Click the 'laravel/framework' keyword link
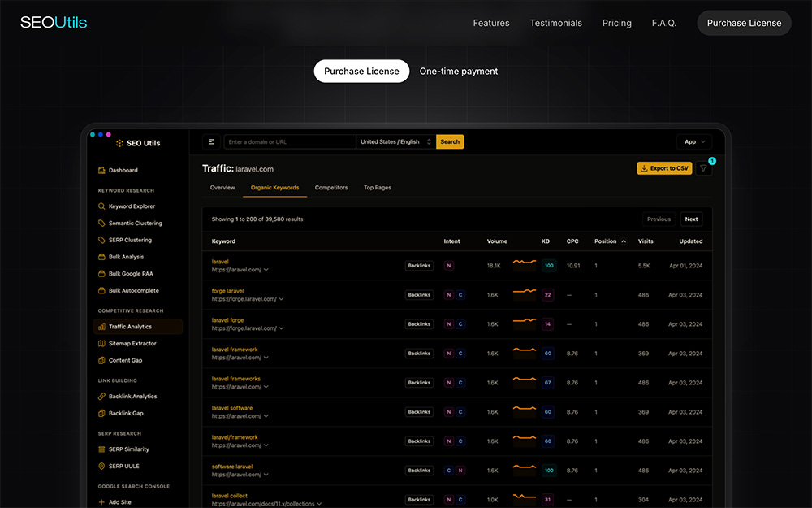This screenshot has height=508, width=812. (235, 437)
